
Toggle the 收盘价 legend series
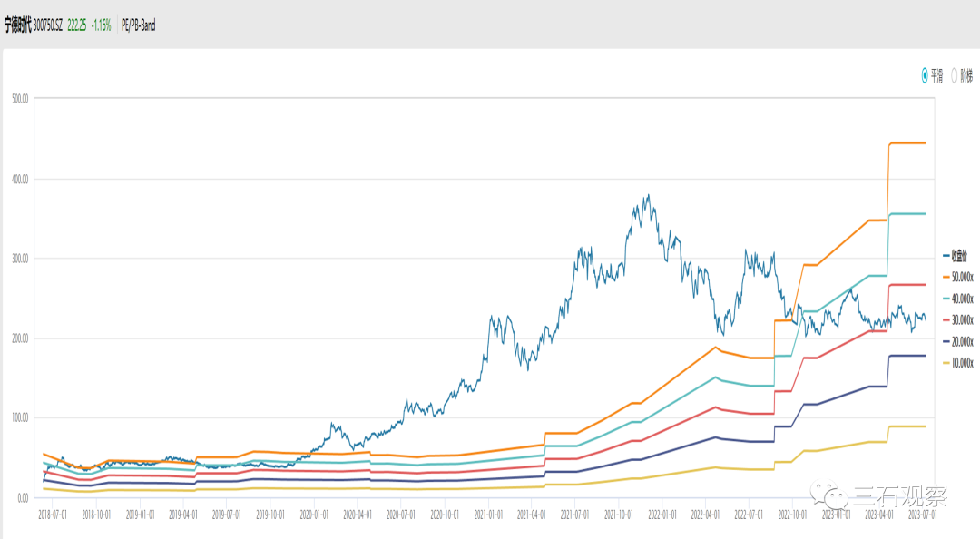955,255
